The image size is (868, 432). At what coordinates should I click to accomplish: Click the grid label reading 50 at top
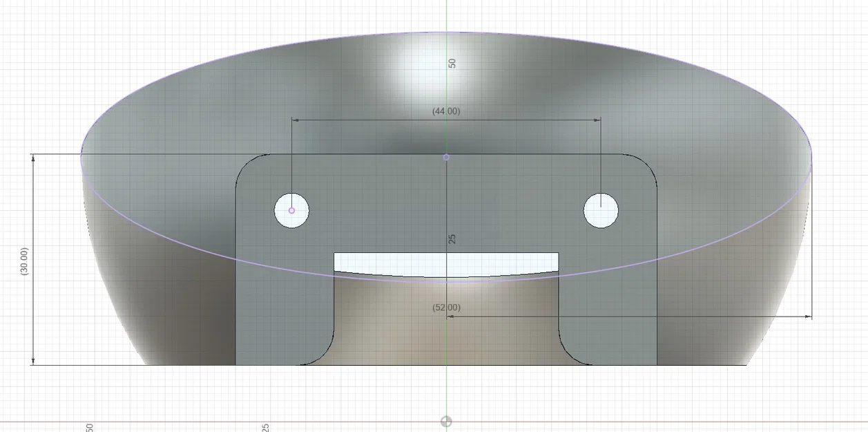click(x=452, y=63)
